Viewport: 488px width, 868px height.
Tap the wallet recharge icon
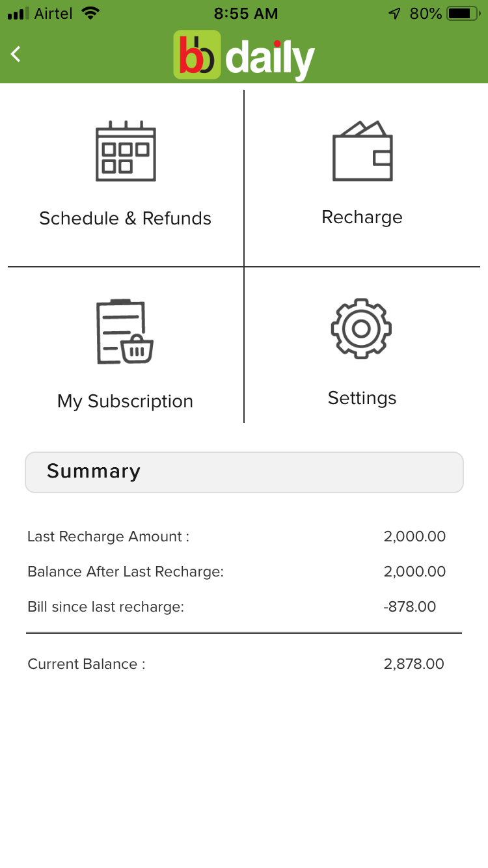click(x=362, y=151)
